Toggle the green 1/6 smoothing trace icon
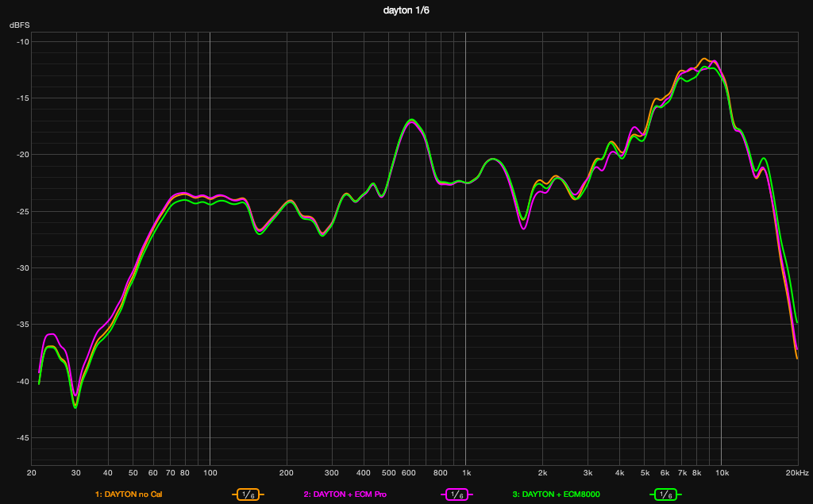The image size is (813, 504). click(665, 494)
